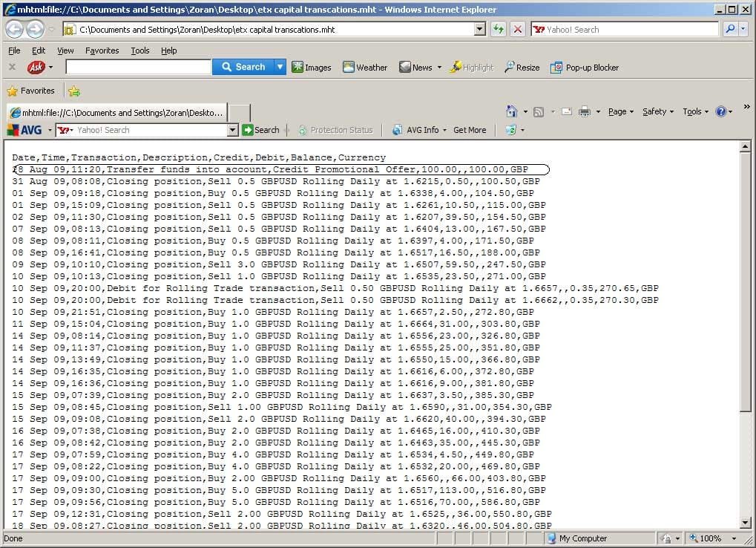Click the status bar protected mode lock icon
756x548 pixels.
666,538
